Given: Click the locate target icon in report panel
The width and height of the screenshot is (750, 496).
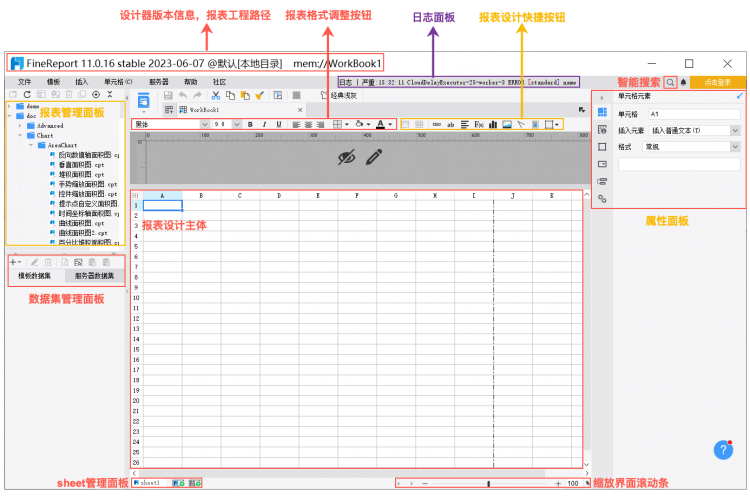Looking at the screenshot, I should [x=96, y=94].
